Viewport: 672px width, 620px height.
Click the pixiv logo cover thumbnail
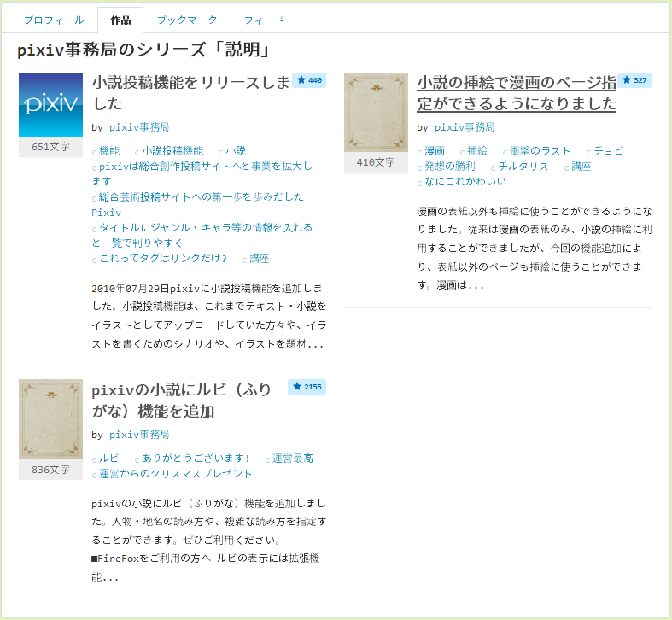click(50, 105)
